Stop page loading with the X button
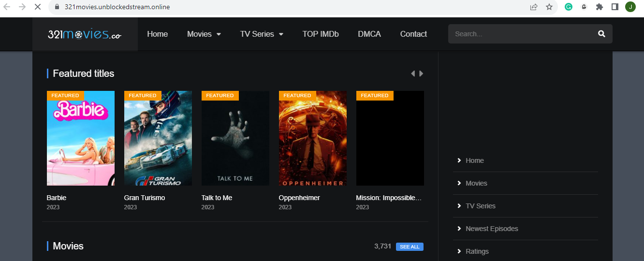The width and height of the screenshot is (644, 261). 38,7
